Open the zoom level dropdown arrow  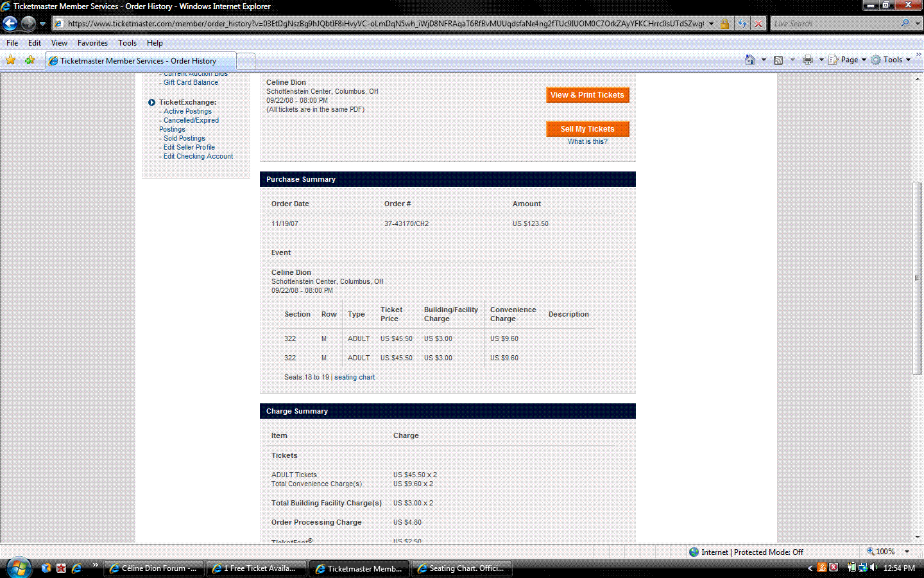[x=907, y=552]
